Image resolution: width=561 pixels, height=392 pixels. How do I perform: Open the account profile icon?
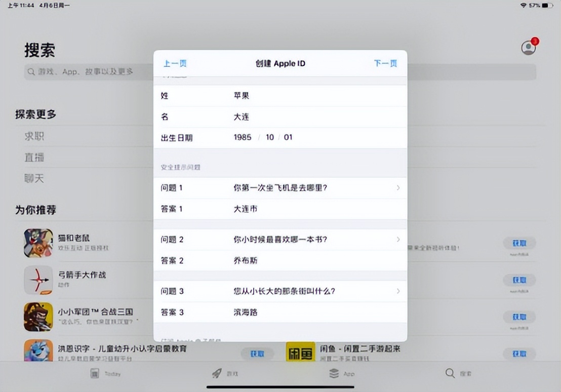coord(528,48)
